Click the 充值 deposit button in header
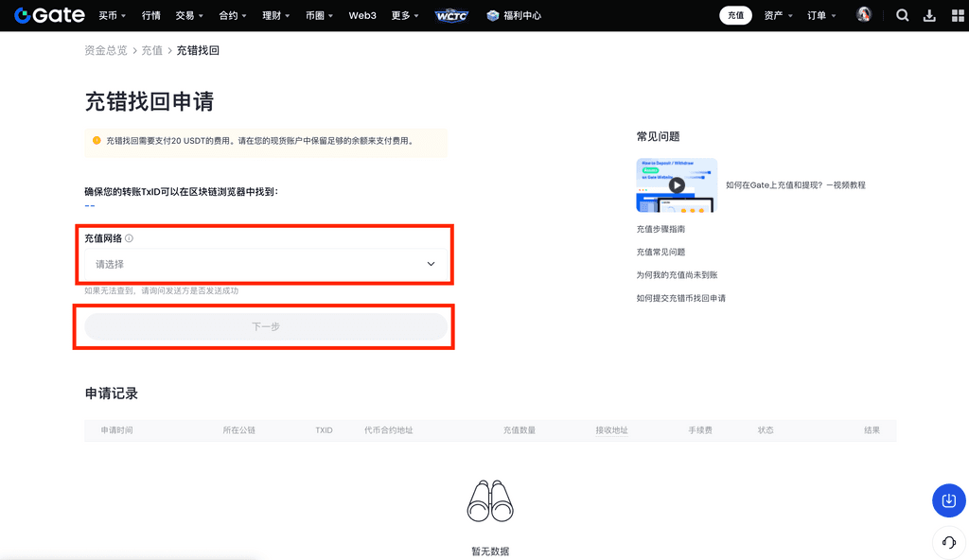969x560 pixels. point(735,15)
